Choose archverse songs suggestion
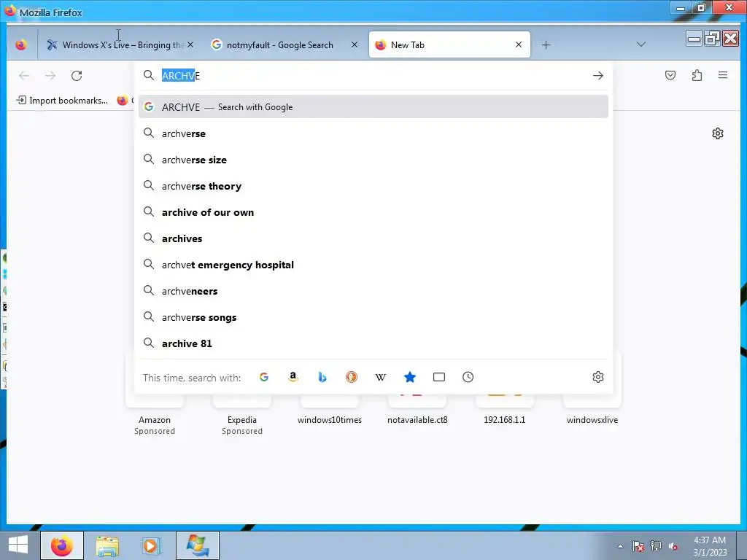747x560 pixels. tap(373, 317)
